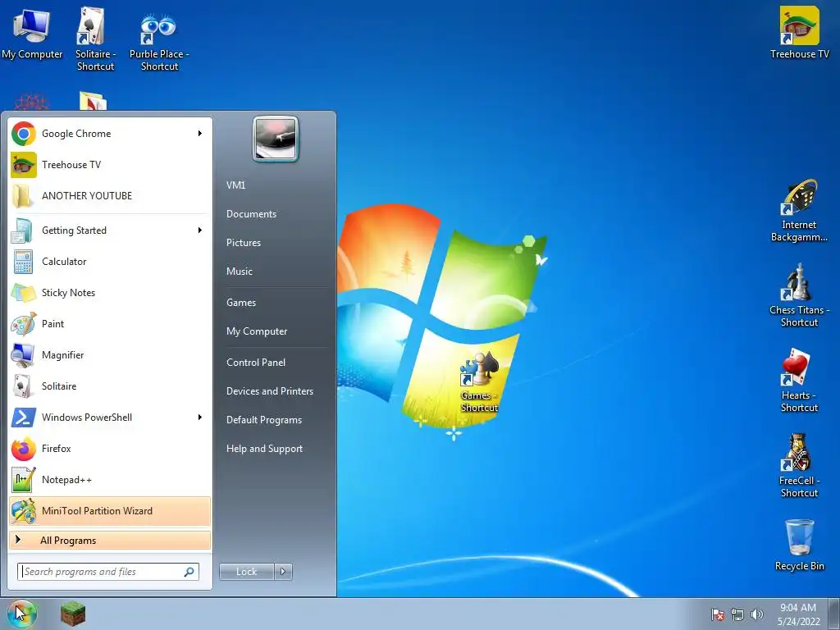Expand Getting Started submenu arrow
The height and width of the screenshot is (630, 840).
[x=200, y=231]
